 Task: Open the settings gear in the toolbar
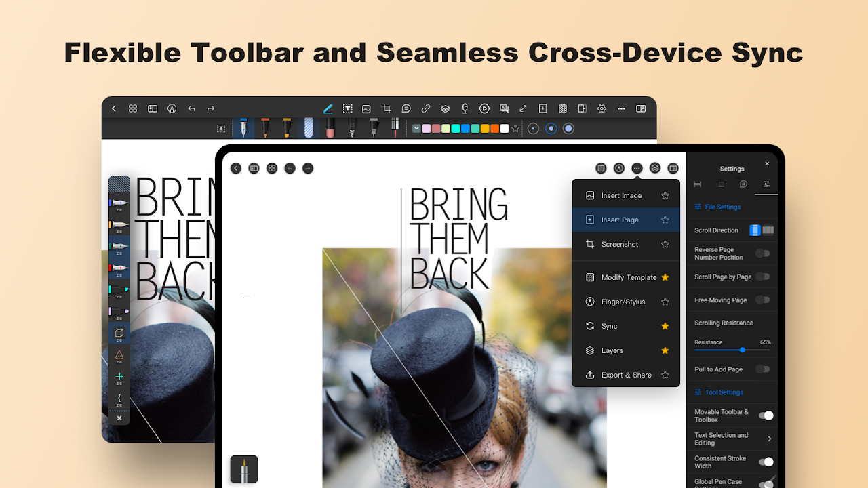[x=601, y=108]
